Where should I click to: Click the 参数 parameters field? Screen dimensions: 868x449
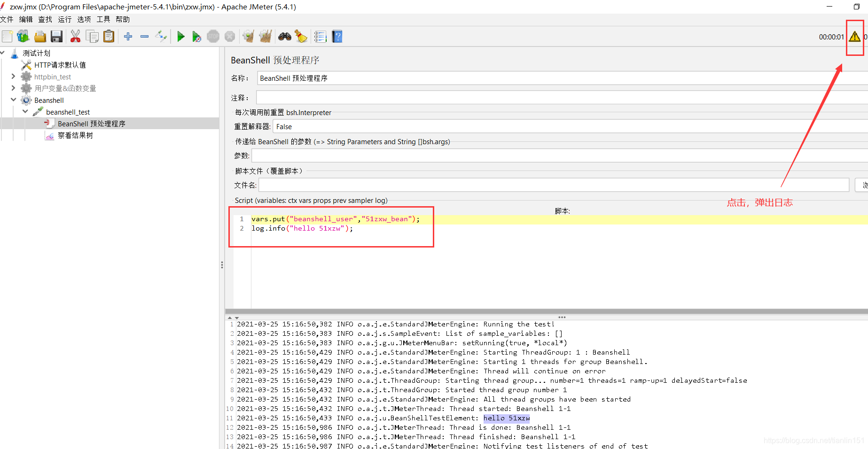pyautogui.click(x=560, y=155)
